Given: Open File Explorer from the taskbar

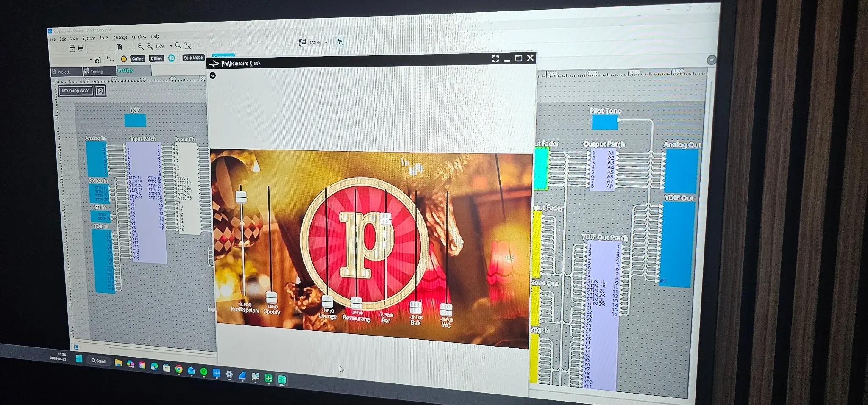Looking at the screenshot, I should (x=119, y=363).
